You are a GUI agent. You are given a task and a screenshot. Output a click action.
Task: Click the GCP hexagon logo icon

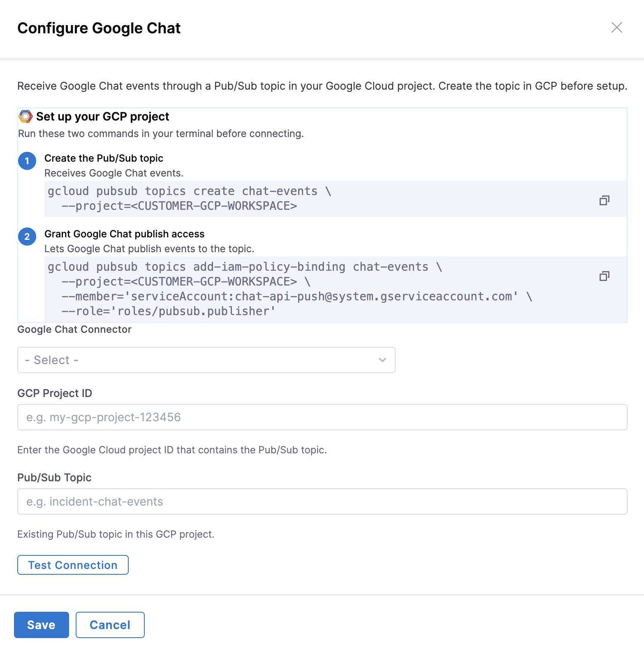pos(25,117)
